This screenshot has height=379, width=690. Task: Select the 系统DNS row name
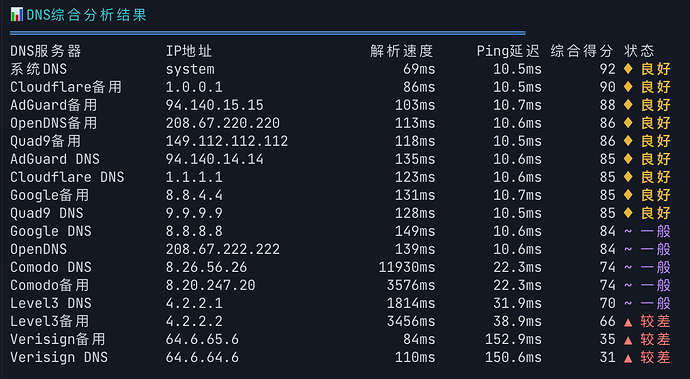tap(39, 69)
